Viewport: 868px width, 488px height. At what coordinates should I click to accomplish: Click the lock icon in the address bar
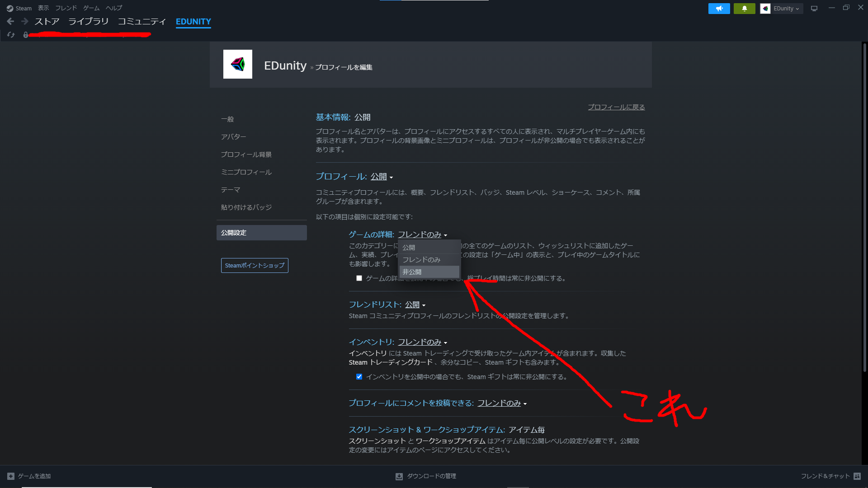pyautogui.click(x=25, y=35)
